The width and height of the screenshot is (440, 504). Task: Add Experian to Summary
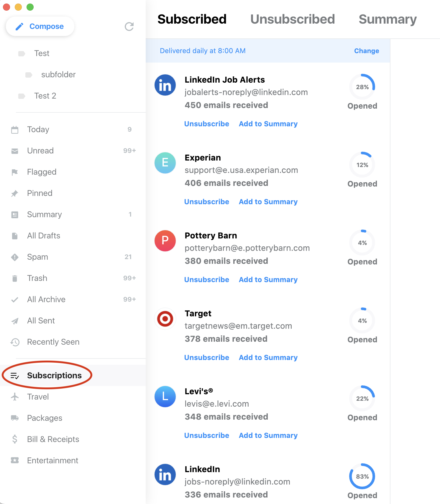pos(268,202)
